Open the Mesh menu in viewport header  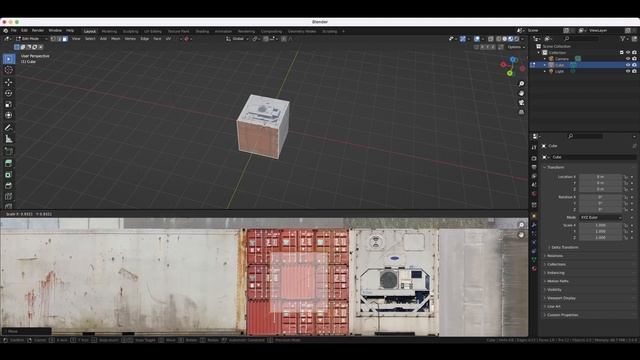(116, 39)
